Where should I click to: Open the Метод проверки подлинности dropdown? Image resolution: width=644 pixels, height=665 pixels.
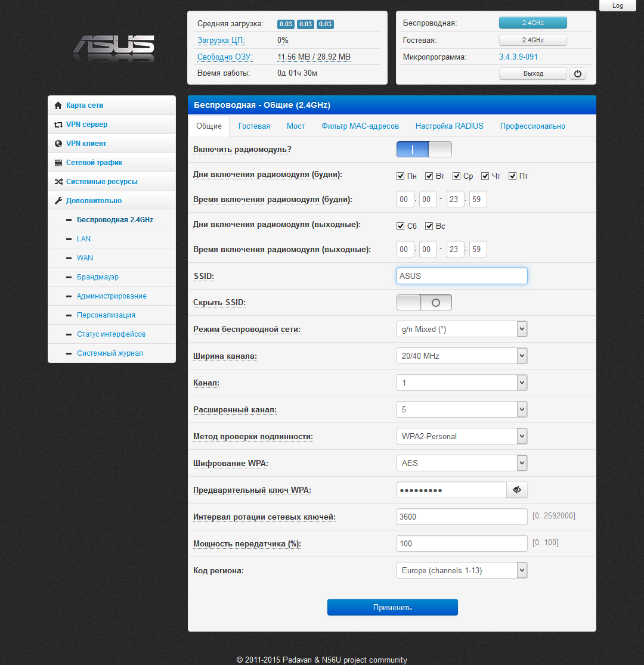462,436
